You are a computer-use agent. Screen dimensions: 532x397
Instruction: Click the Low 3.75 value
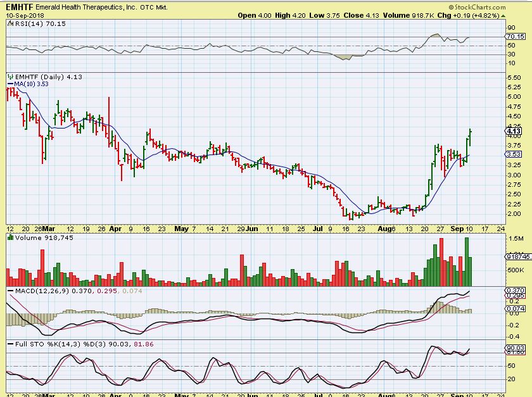324,15
